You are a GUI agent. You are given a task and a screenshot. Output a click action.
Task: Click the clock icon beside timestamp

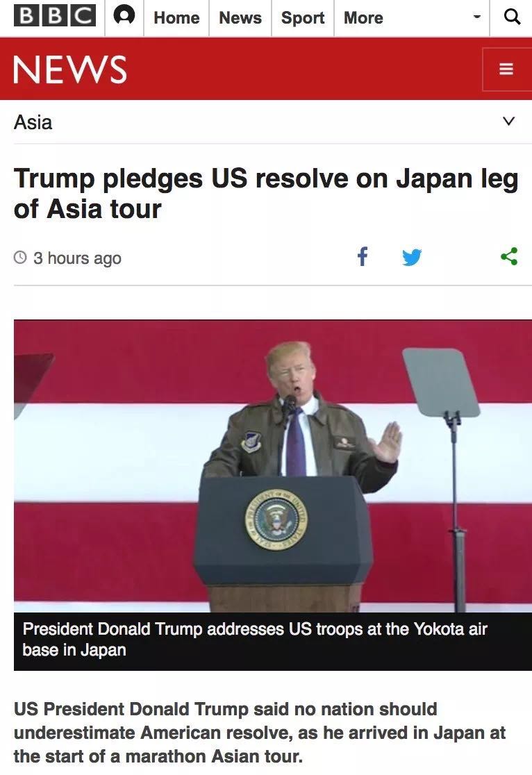(x=20, y=258)
